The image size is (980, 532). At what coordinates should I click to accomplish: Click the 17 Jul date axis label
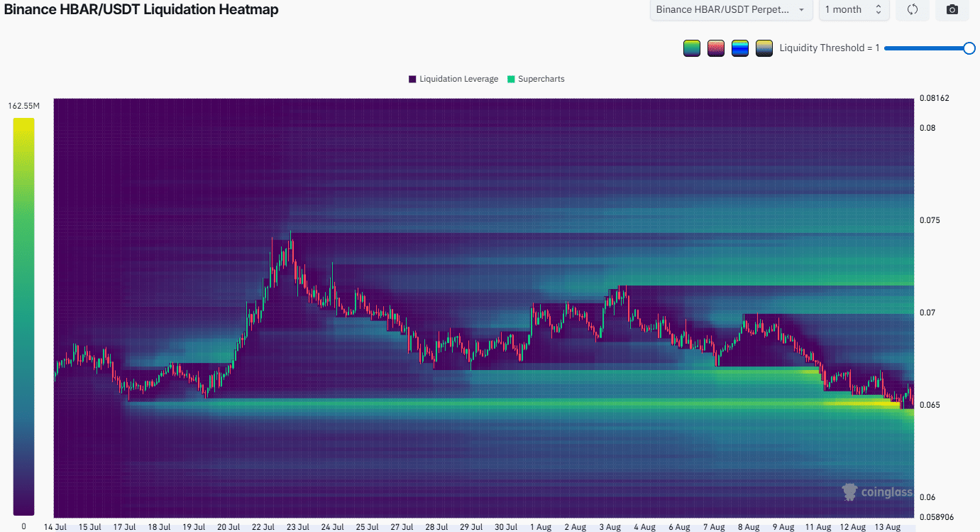[x=124, y=527]
